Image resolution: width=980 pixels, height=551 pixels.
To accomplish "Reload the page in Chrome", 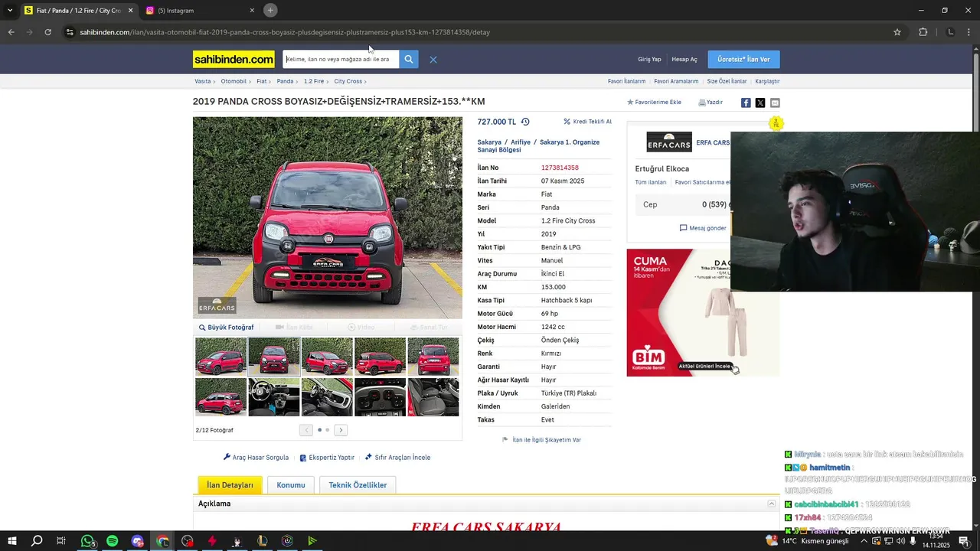I will click(47, 32).
